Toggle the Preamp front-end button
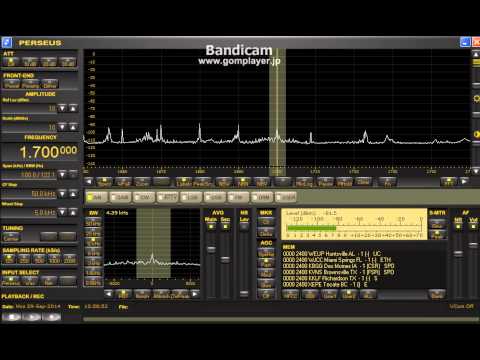 coord(31,84)
